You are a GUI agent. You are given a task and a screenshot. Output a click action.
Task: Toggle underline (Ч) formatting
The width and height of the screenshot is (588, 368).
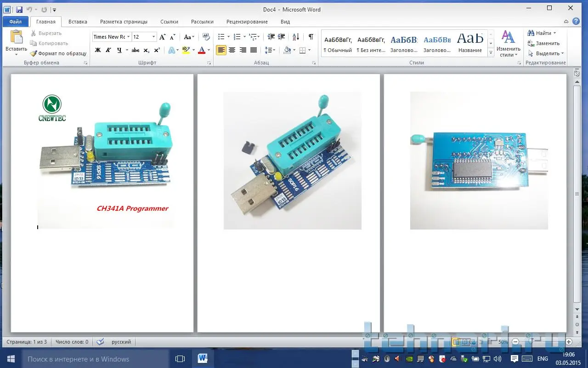click(x=119, y=50)
